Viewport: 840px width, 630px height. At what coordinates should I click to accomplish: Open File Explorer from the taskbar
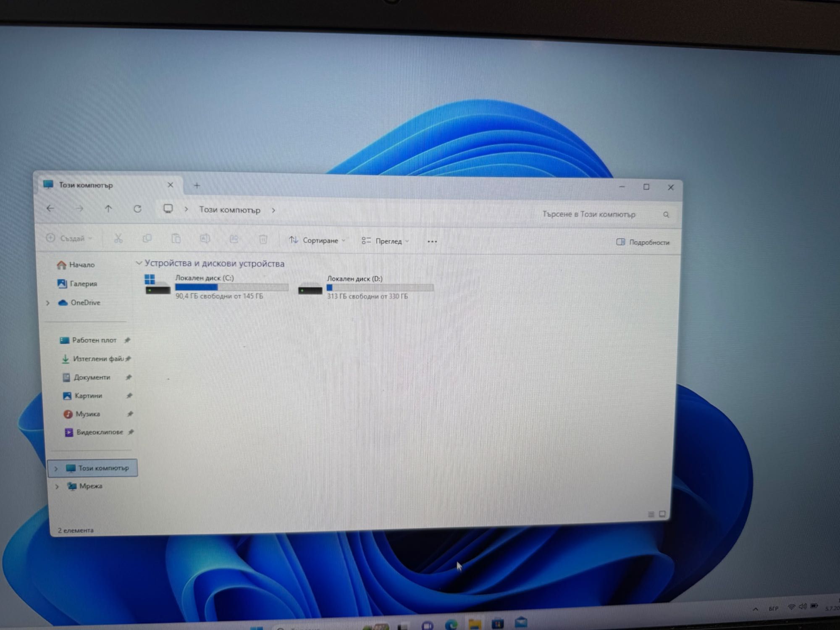pos(475,624)
